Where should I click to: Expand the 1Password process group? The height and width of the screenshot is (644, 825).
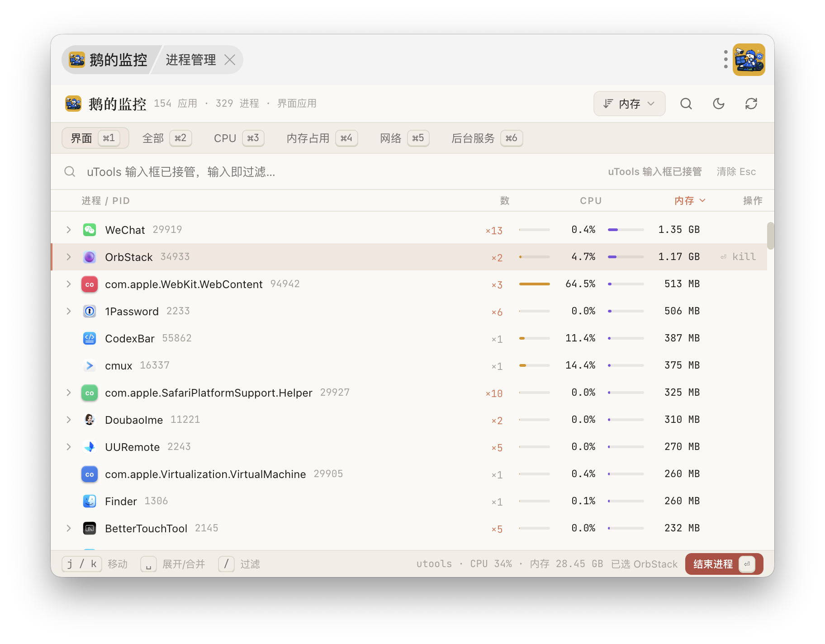[69, 311]
